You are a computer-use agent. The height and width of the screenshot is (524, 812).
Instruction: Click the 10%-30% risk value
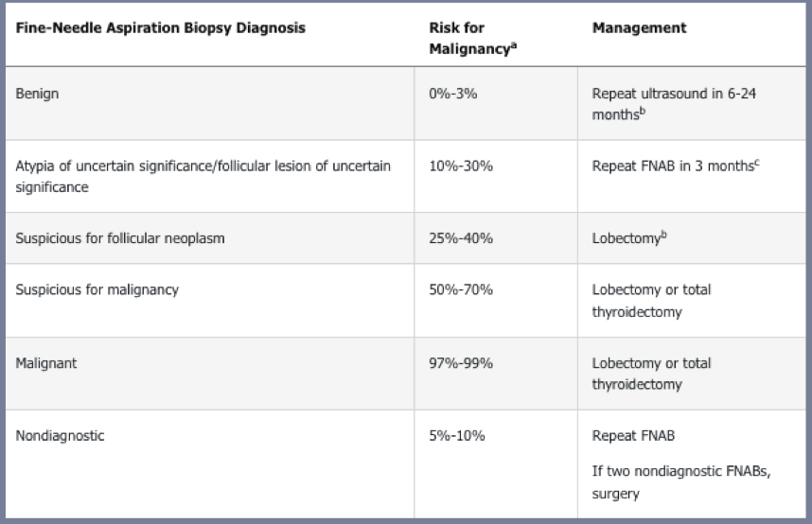tap(460, 166)
